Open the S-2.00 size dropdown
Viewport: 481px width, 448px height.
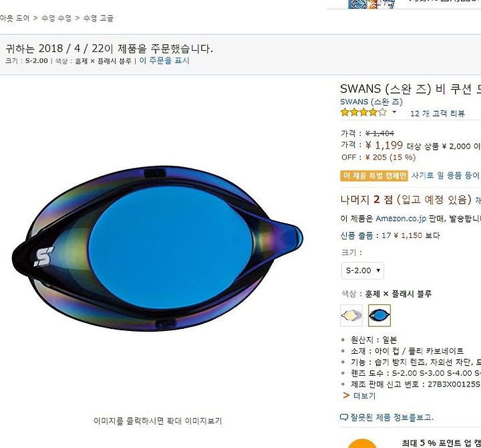pyautogui.click(x=363, y=271)
